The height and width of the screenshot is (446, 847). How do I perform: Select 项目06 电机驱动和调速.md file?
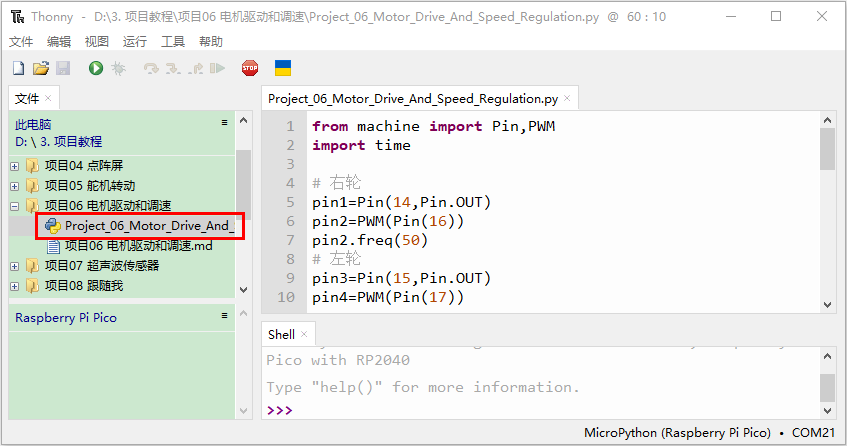point(138,246)
